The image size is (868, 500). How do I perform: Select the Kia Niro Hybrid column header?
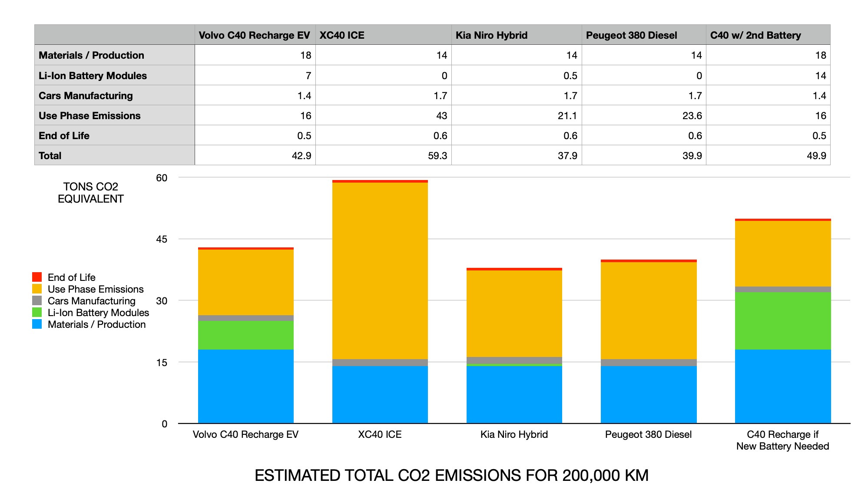pyautogui.click(x=517, y=35)
